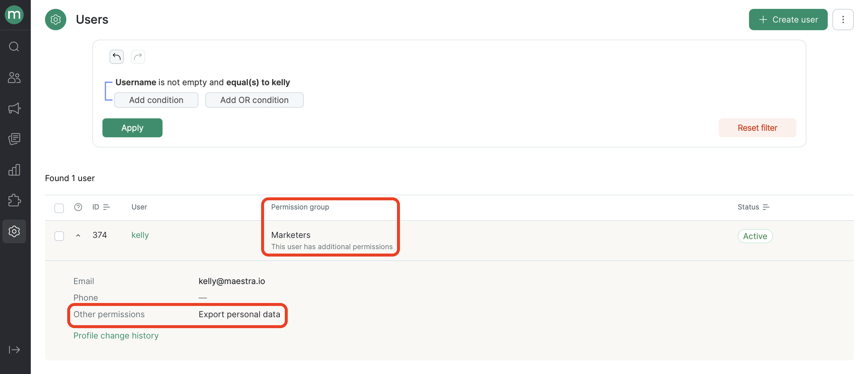This screenshot has width=868, height=374.
Task: Undo the last filter change
Action: [x=117, y=57]
